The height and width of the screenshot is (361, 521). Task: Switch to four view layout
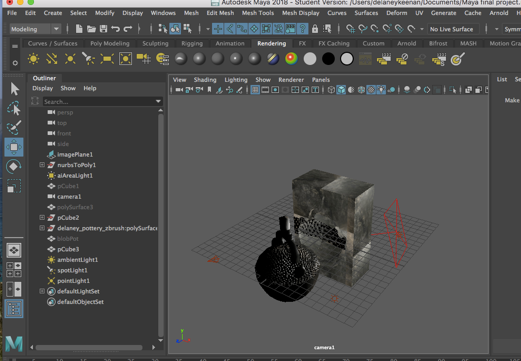pos(14,270)
